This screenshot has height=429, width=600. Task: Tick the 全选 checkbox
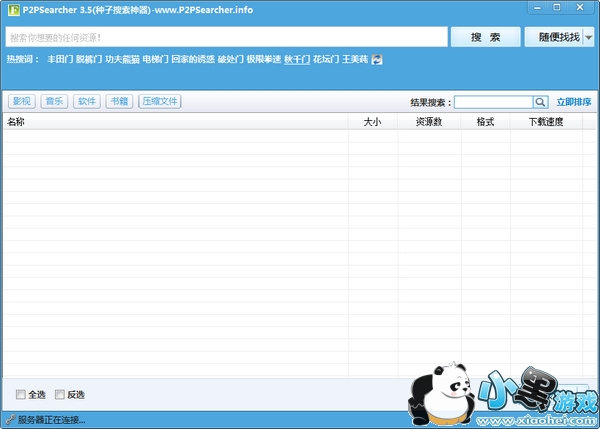[21, 394]
